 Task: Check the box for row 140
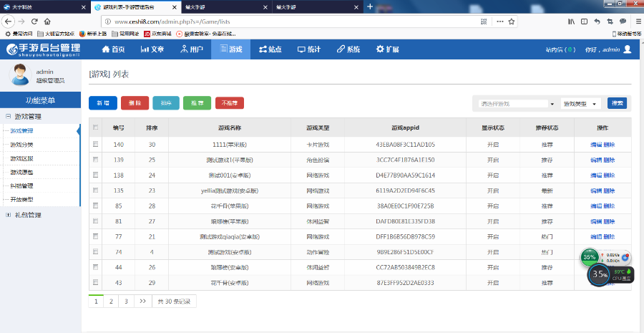pyautogui.click(x=95, y=145)
